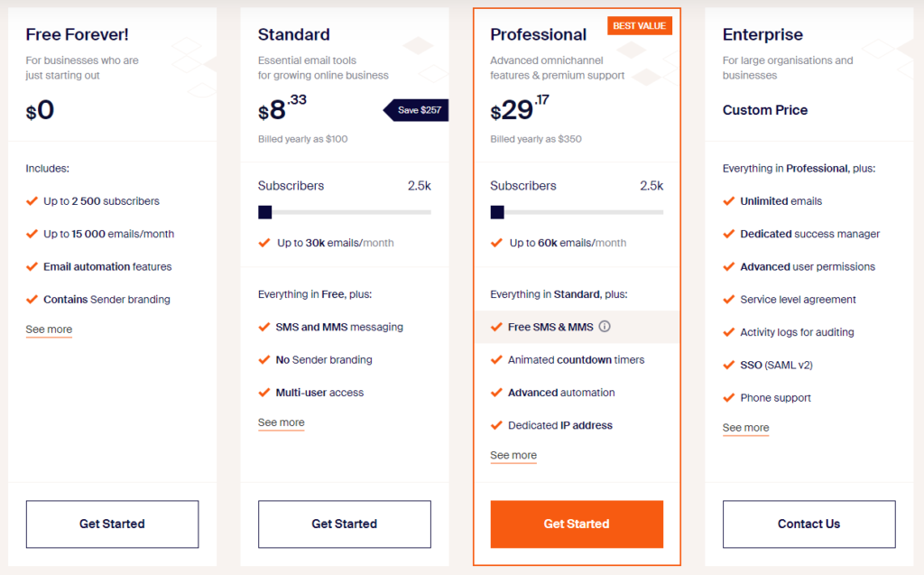The height and width of the screenshot is (575, 924).
Task: Expand See more under Standard plan
Action: 282,422
